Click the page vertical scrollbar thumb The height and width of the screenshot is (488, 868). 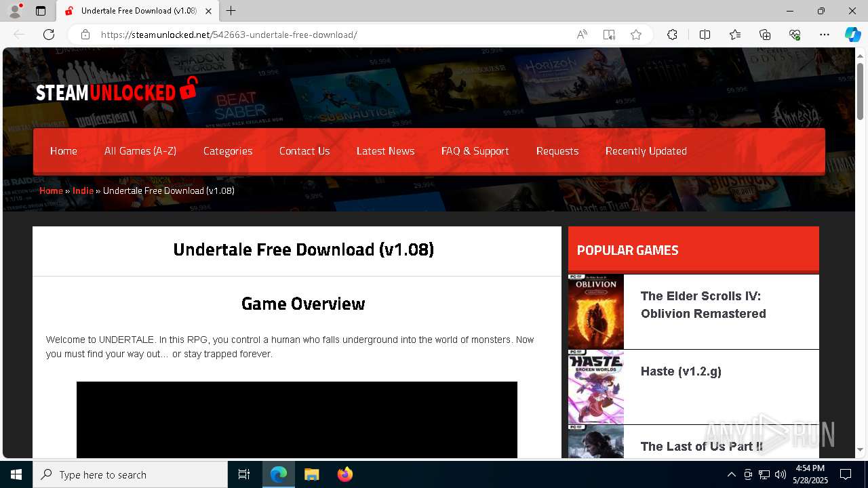click(860, 90)
